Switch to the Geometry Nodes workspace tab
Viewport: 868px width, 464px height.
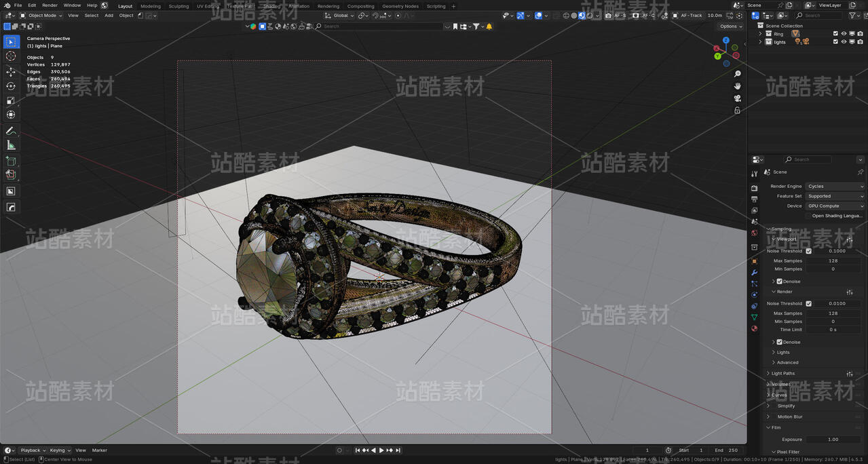tap(400, 6)
